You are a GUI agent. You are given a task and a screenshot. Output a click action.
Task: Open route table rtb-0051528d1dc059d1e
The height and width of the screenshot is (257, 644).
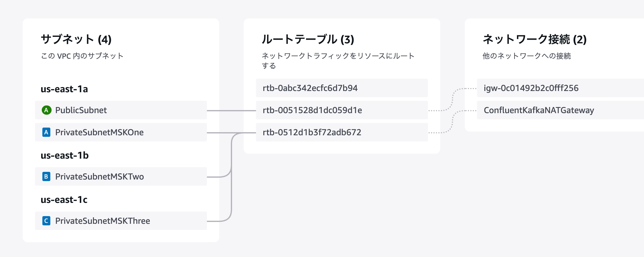(342, 110)
